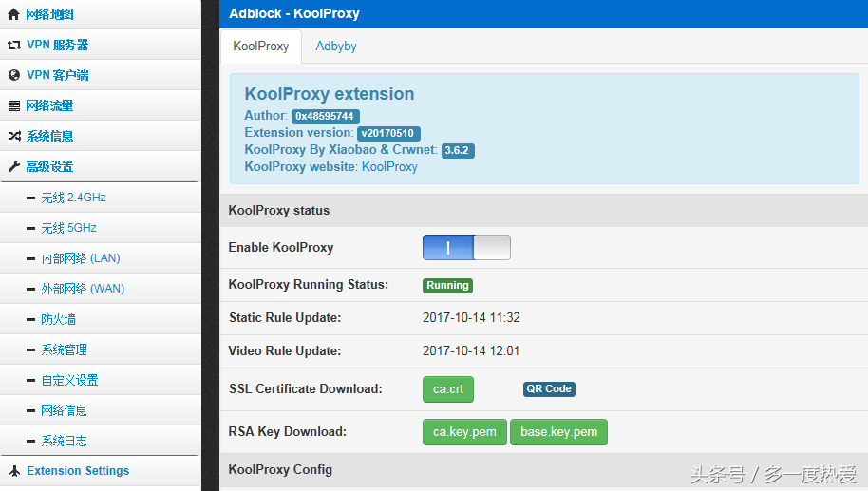Click the home icon beside 网络地图
This screenshot has width=868, height=491.
point(14,14)
